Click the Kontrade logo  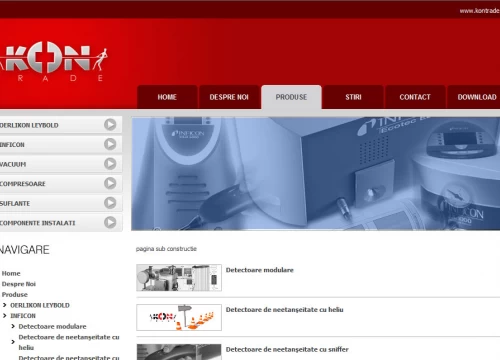click(x=53, y=61)
